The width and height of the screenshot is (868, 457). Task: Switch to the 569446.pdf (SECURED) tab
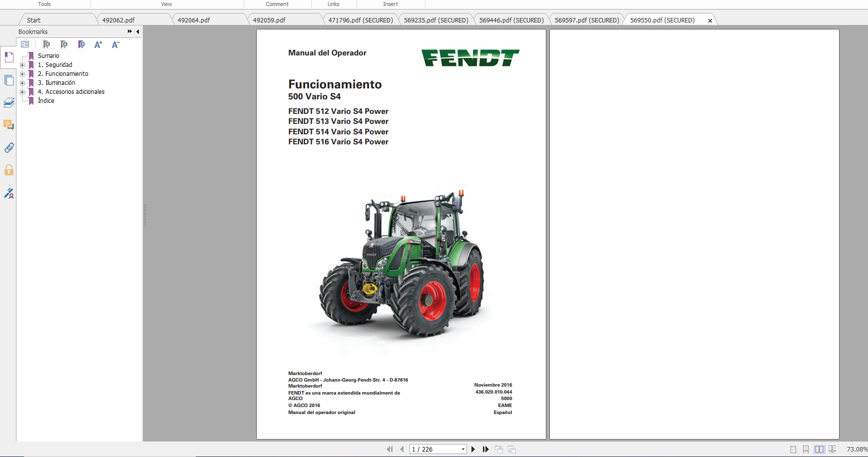coord(511,20)
